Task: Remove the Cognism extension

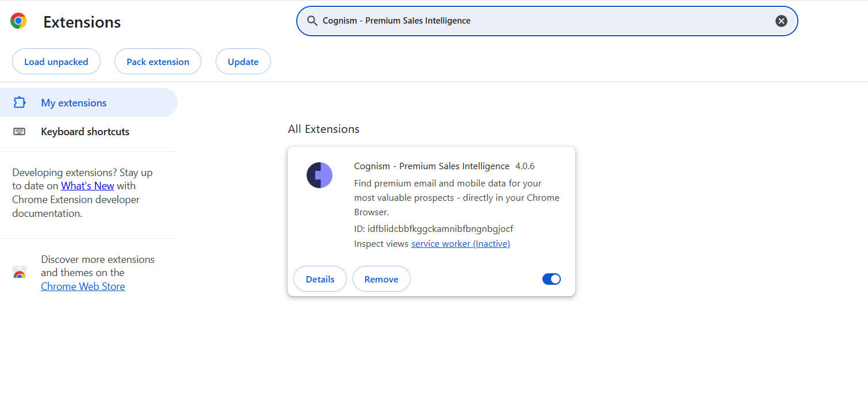Action: (x=381, y=279)
